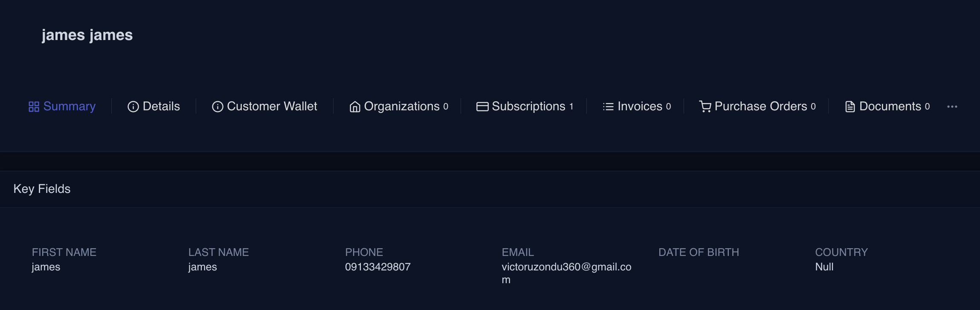
Task: Click the Subscriptions card icon
Action: 482,106
